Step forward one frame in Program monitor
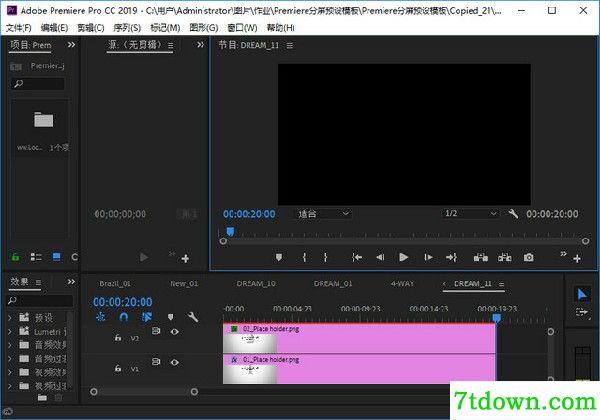 coord(428,257)
